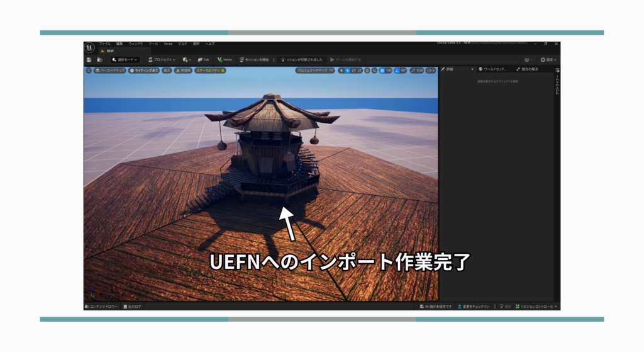Toggle world/local coordinate space globe icon
The height and width of the screenshot is (352, 644).
click(x=367, y=71)
